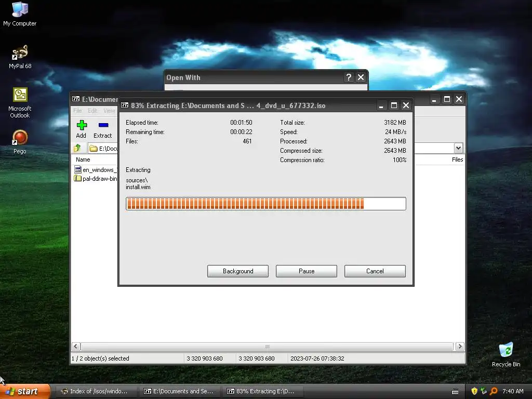Click the 7z icon in the extracting dialog title bar
This screenshot has width=532, height=399.
click(125, 105)
